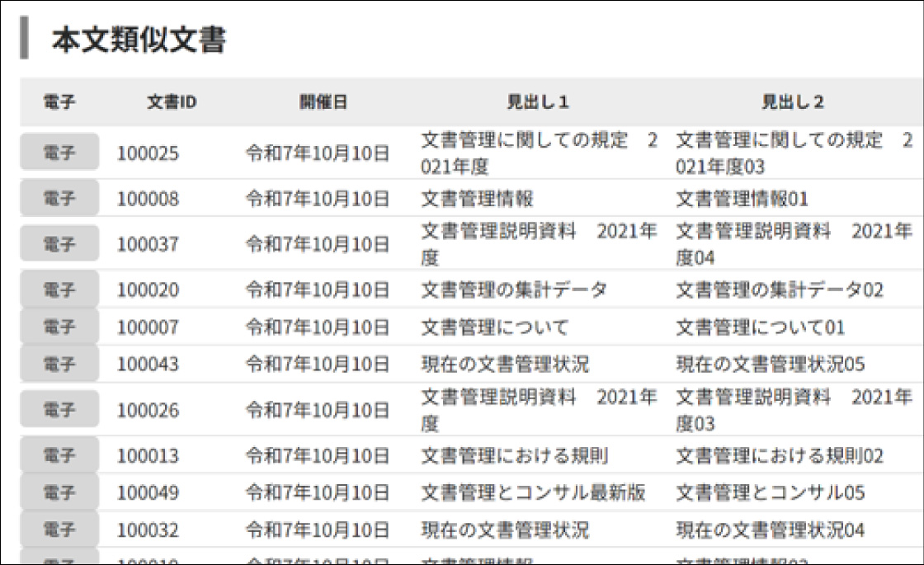Click document ID 100032
This screenshot has height=565, width=924.
click(x=148, y=530)
